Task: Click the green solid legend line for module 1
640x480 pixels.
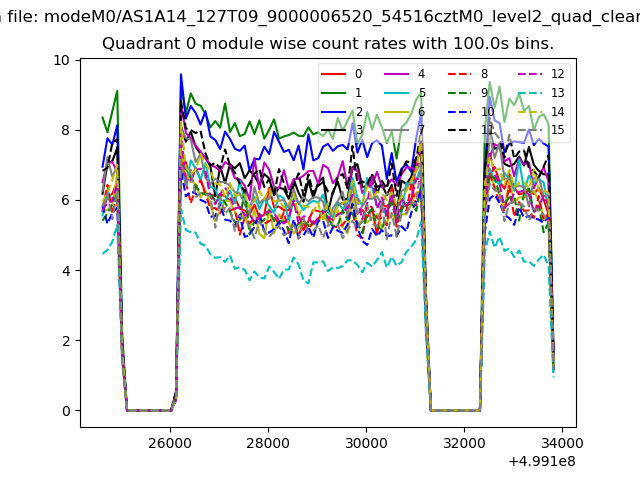Action: click(x=336, y=93)
